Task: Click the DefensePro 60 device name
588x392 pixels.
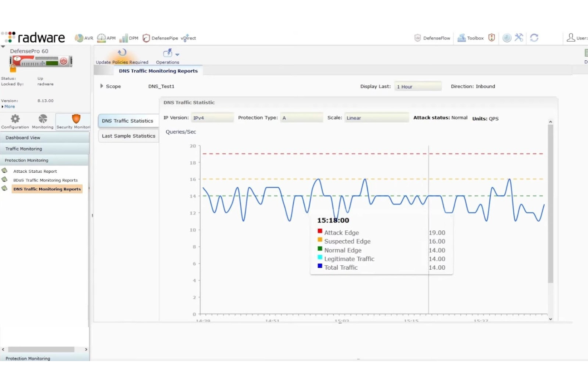Action: [29, 51]
